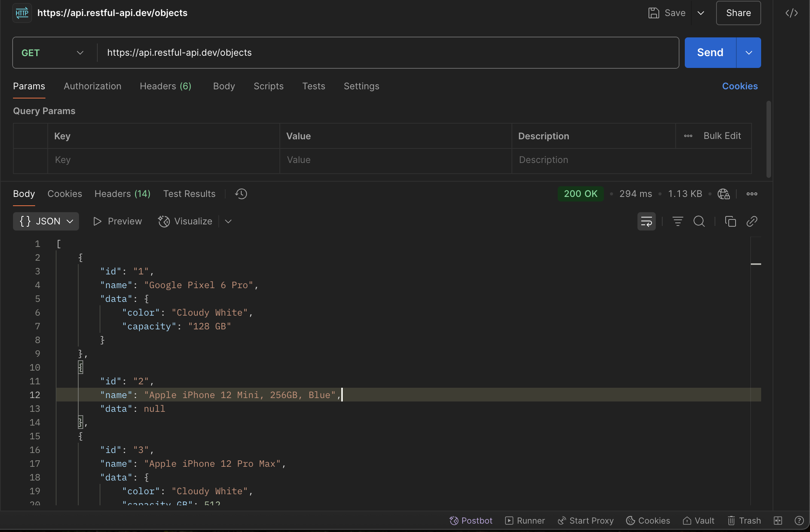
Task: Open the JSON format dropdown
Action: [46, 221]
